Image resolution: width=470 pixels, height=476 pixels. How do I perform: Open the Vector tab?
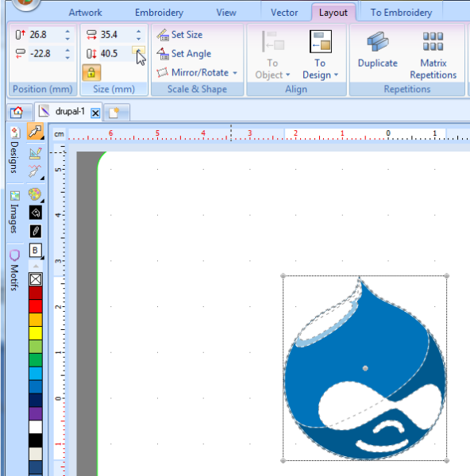pyautogui.click(x=284, y=13)
